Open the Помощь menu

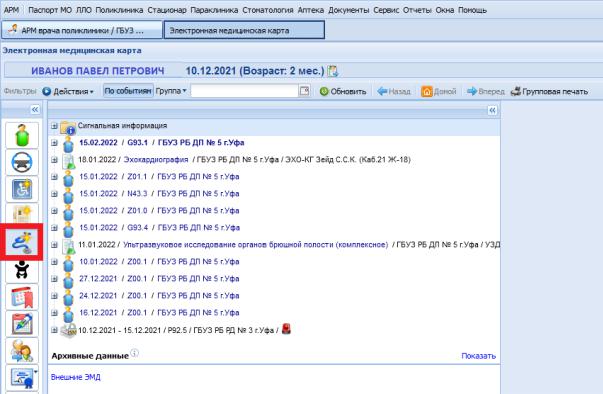(472, 10)
